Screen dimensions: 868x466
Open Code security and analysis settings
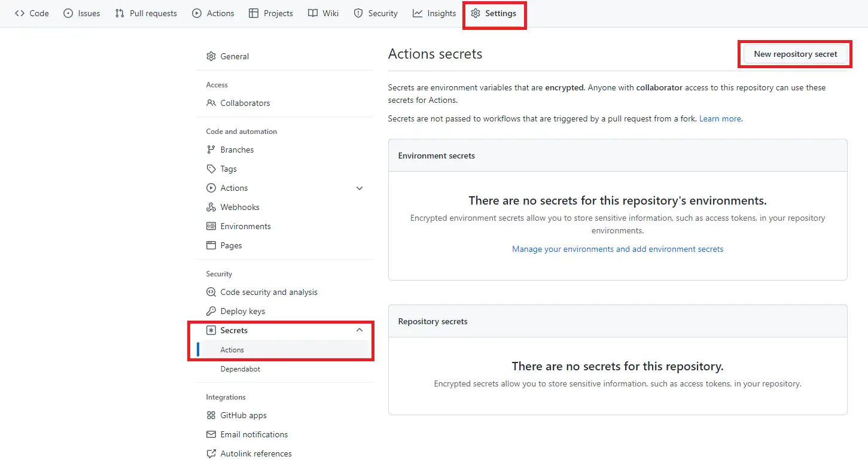tap(269, 292)
